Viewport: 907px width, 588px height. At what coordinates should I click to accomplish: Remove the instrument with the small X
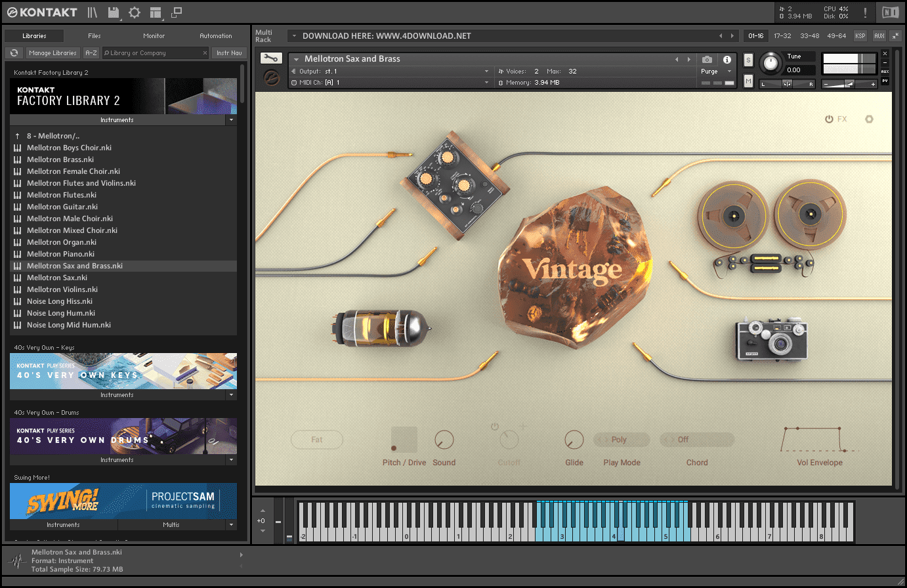[885, 54]
